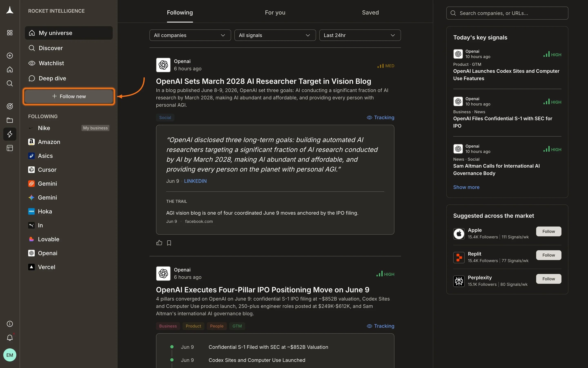Open OpenAI Launches Codex Sites signal
The height and width of the screenshot is (368, 588).
click(x=506, y=75)
